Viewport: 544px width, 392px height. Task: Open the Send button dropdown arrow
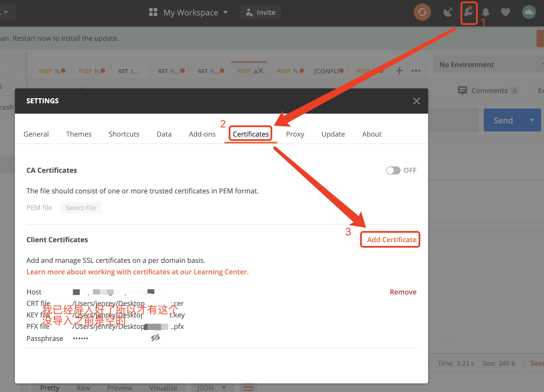tap(532, 120)
